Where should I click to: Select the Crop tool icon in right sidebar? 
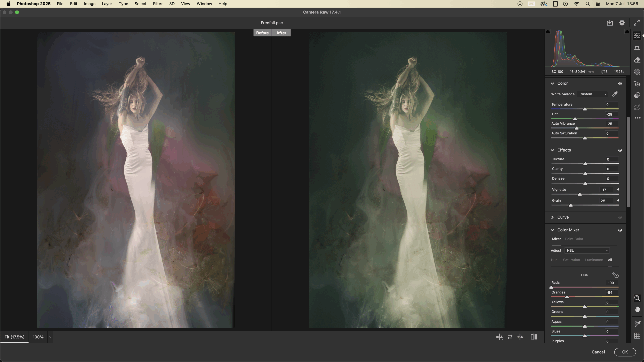pos(637,48)
